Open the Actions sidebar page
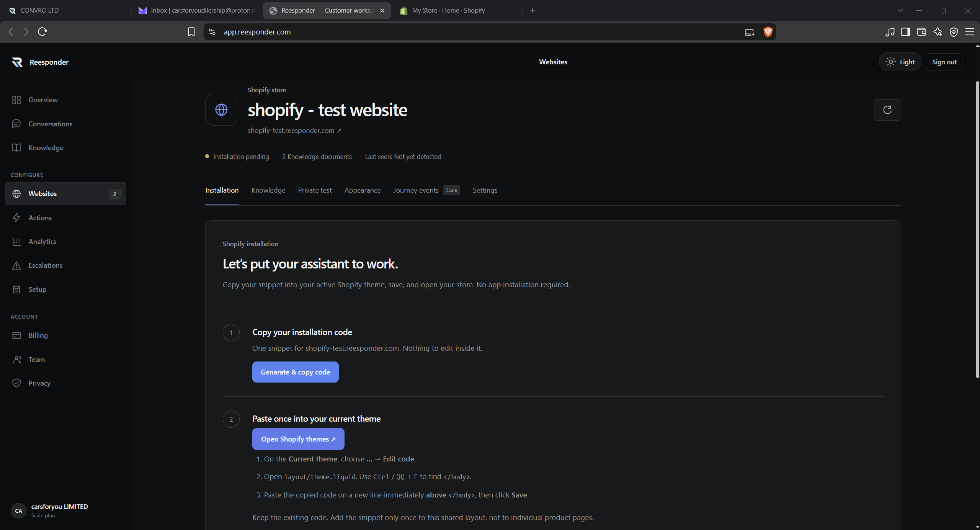980x530 pixels. 66,218
